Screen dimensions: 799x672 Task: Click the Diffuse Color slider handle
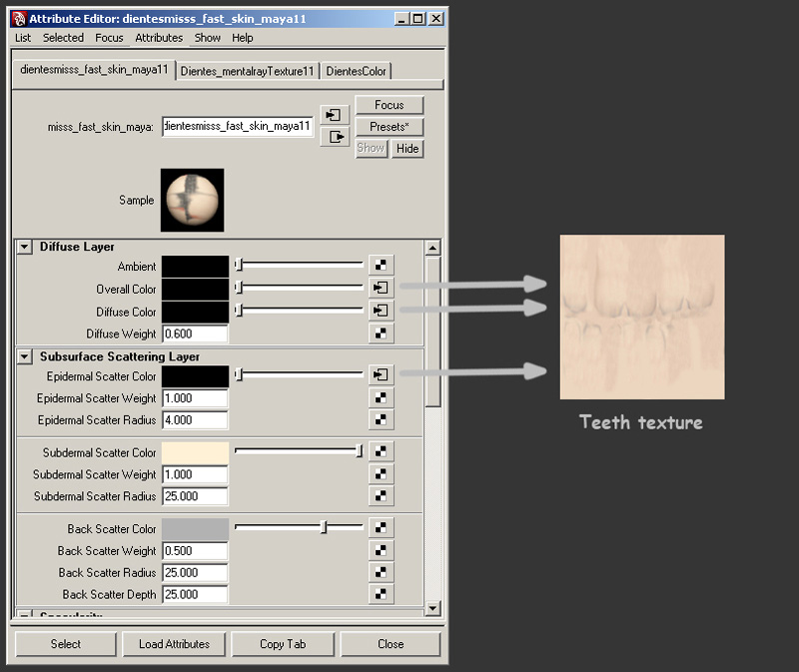click(x=239, y=311)
